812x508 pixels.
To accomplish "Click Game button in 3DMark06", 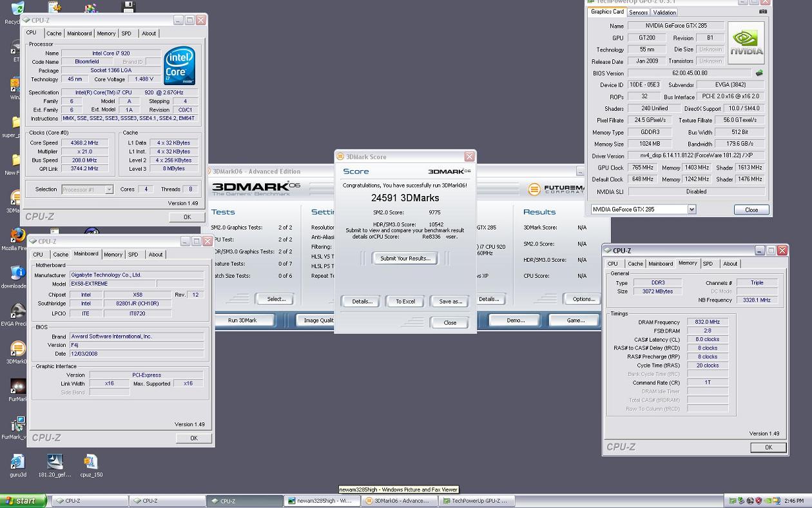I will point(575,320).
